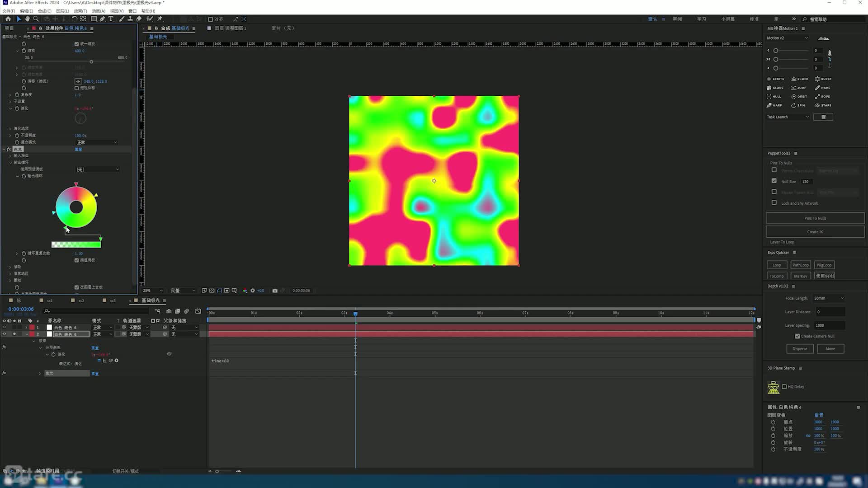Select the Brush tool
Viewport: 868px width, 488px height.
122,19
